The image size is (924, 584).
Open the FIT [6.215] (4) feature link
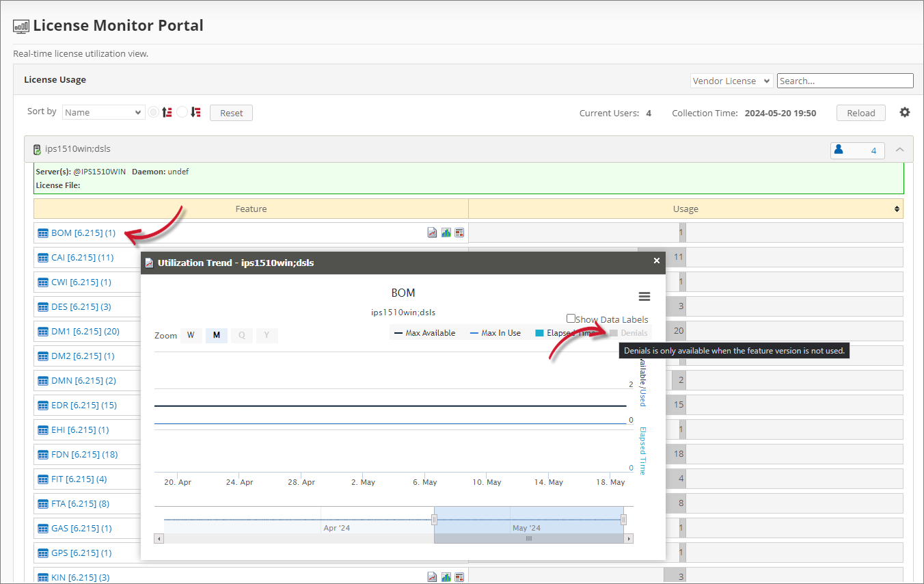(x=79, y=479)
